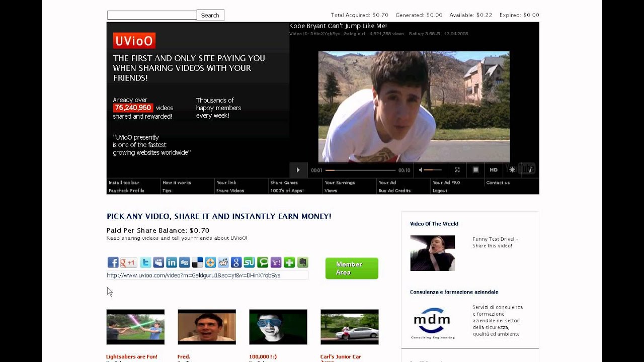Viewport: 644px width, 362px height.
Task: Open Views menu item
Action: [331, 191]
